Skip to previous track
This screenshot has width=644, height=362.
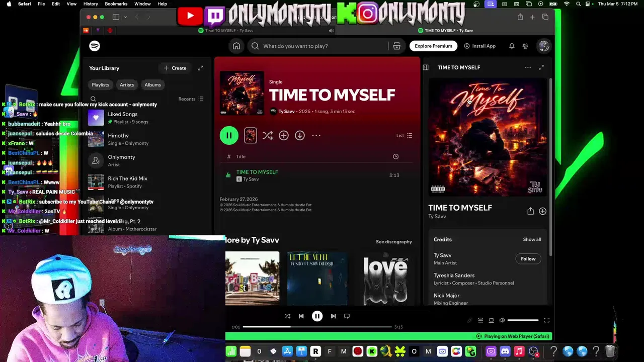pyautogui.click(x=301, y=316)
